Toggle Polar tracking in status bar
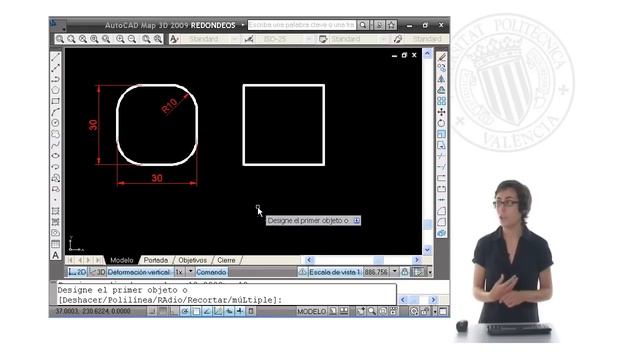This screenshot has height=360, width=640. pos(185,311)
